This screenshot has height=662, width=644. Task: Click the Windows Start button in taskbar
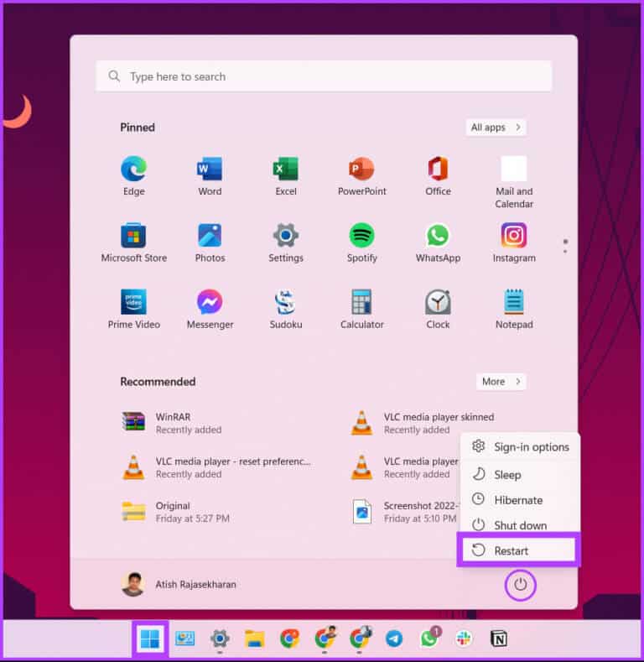point(150,639)
